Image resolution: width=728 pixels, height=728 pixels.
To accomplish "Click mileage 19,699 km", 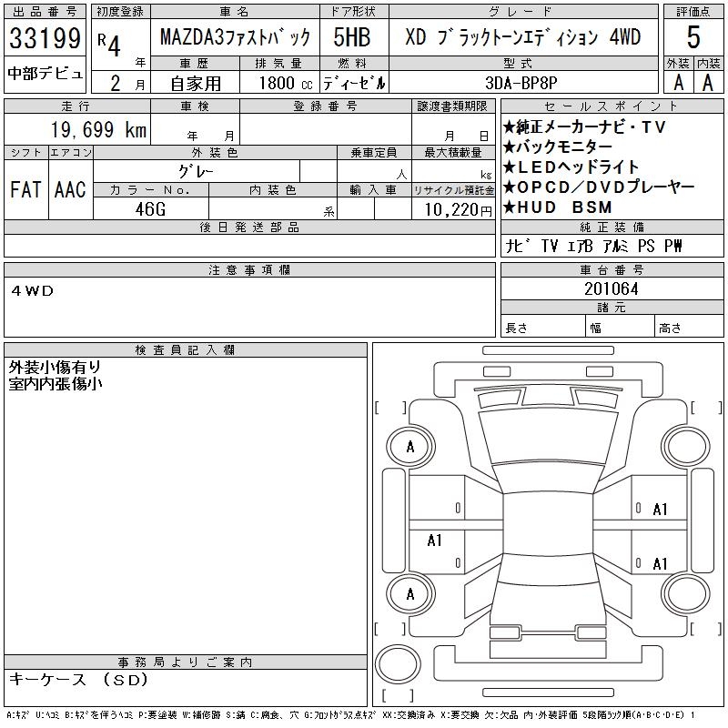I will coord(98,129).
